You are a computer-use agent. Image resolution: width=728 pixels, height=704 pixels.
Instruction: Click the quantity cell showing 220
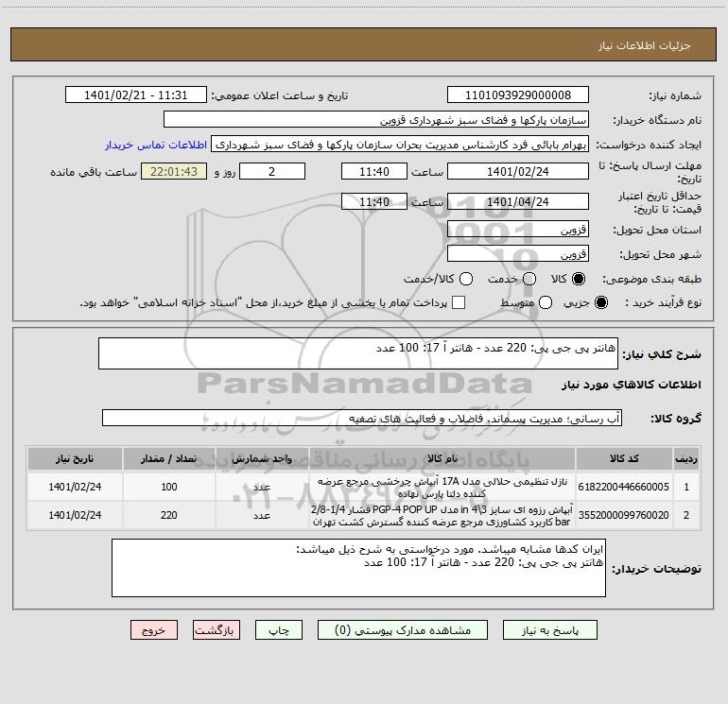[x=169, y=515]
